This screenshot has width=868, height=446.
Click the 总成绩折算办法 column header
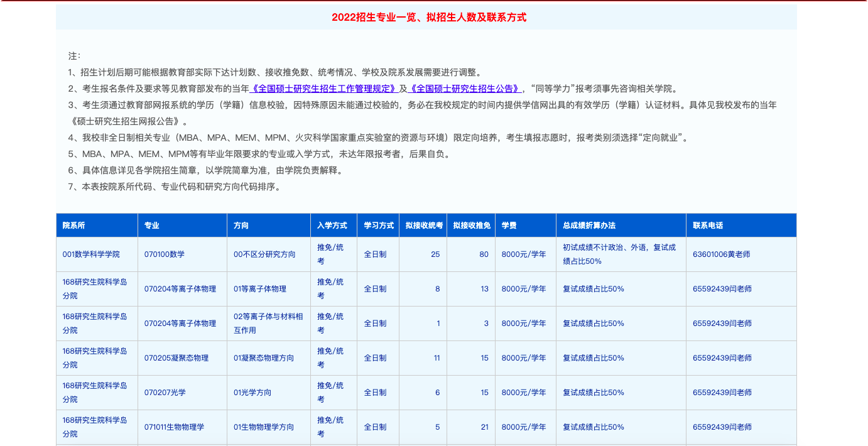pyautogui.click(x=589, y=226)
